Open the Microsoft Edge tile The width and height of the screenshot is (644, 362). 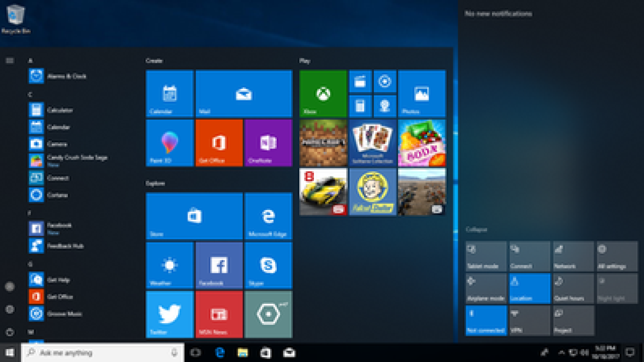268,216
